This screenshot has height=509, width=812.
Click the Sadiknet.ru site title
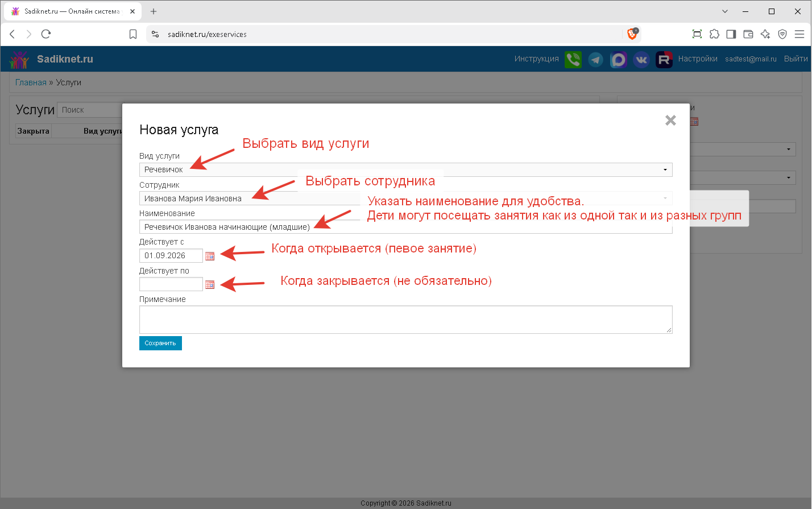coord(65,59)
